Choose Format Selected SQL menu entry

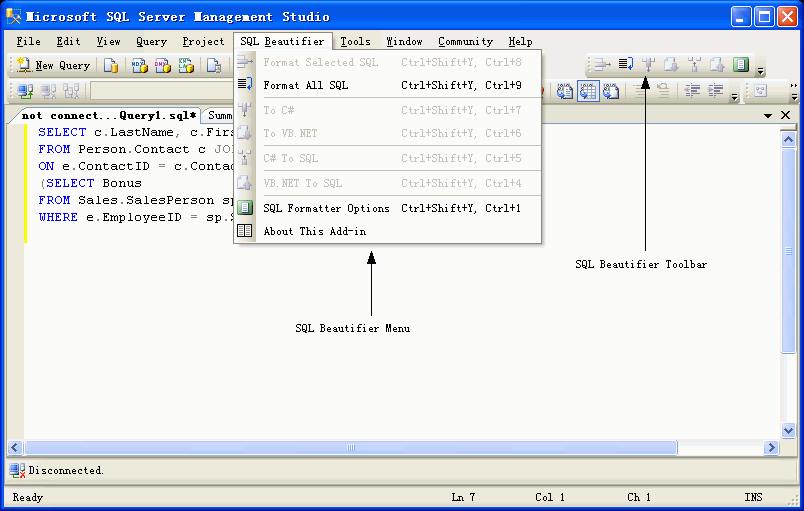click(x=388, y=62)
